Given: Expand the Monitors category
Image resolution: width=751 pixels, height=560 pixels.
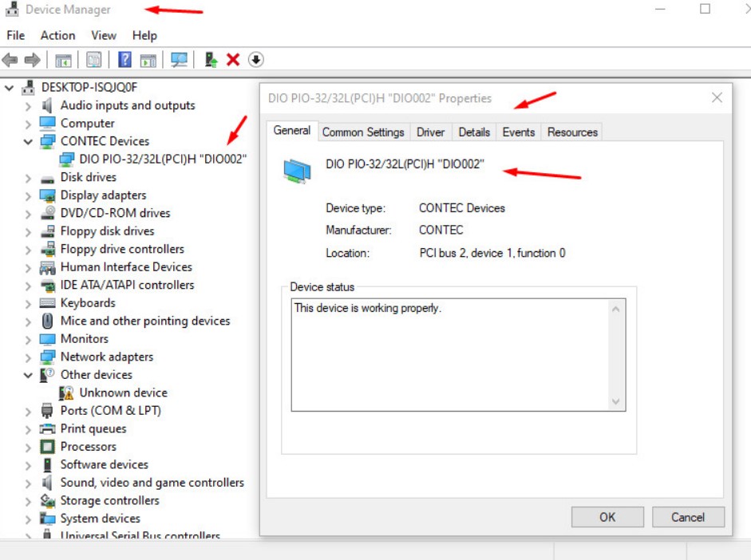Looking at the screenshot, I should tap(28, 339).
